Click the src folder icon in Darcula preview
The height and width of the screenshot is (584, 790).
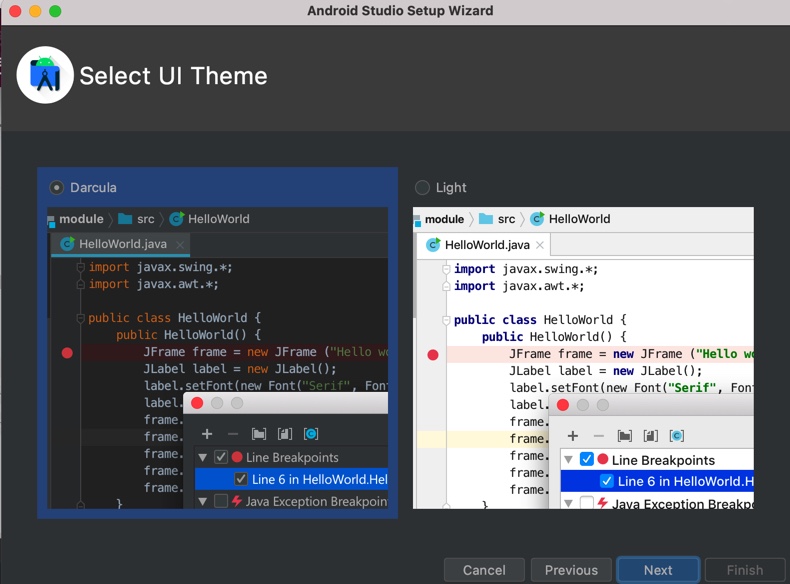point(125,219)
